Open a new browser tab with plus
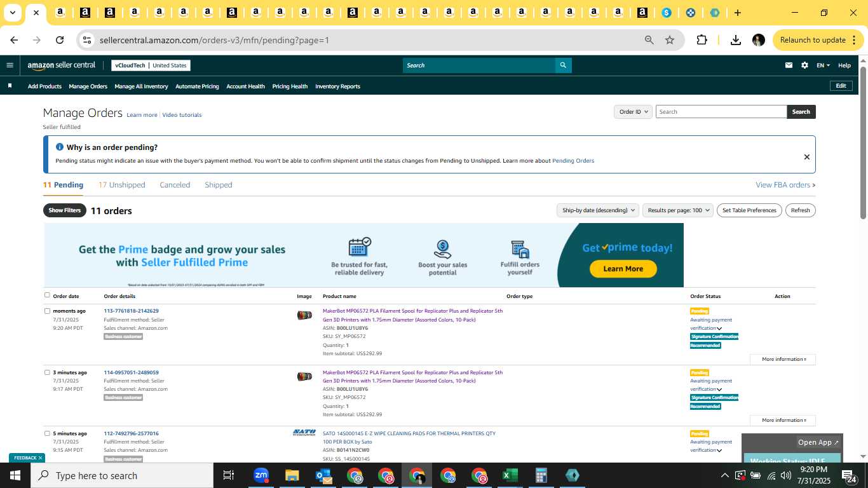The height and width of the screenshot is (488, 868). click(737, 13)
